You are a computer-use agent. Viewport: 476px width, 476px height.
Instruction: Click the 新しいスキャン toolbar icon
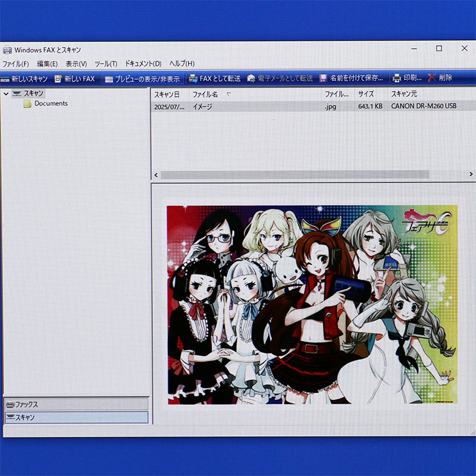6,79
